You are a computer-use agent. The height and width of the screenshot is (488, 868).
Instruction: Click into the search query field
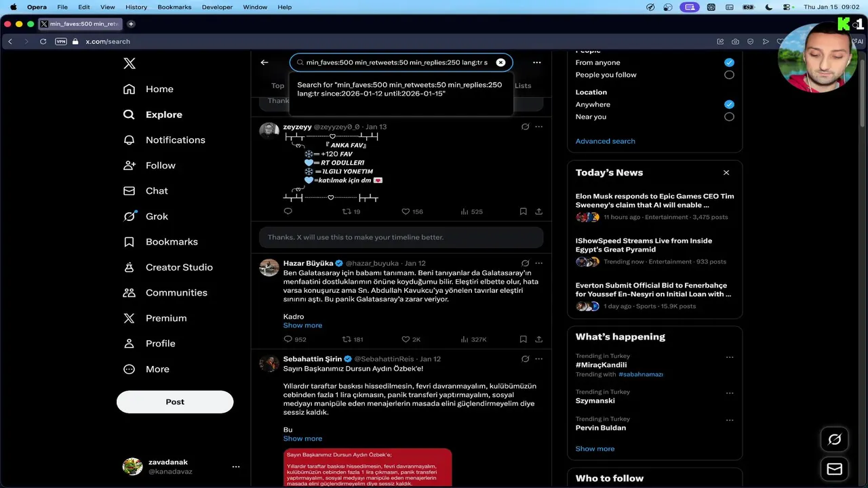401,62
